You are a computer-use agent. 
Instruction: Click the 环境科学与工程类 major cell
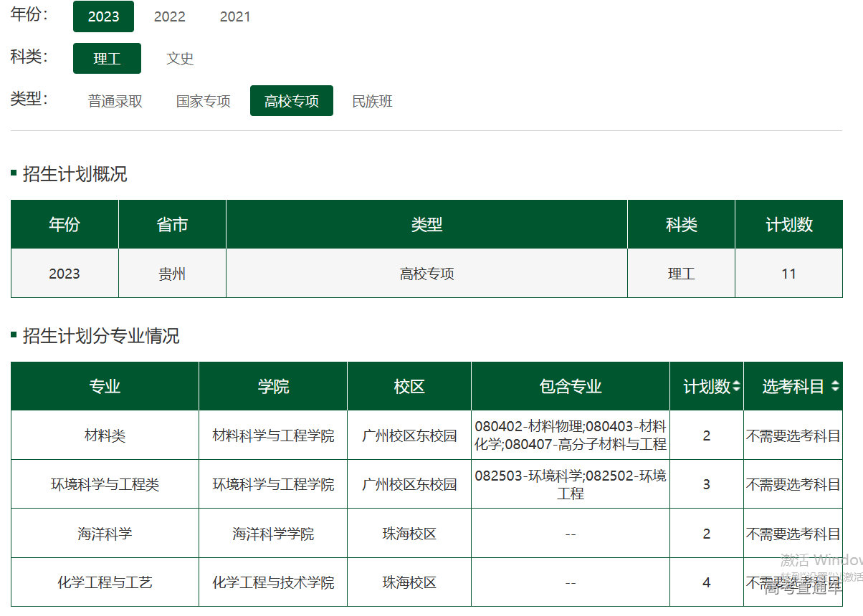(x=105, y=484)
